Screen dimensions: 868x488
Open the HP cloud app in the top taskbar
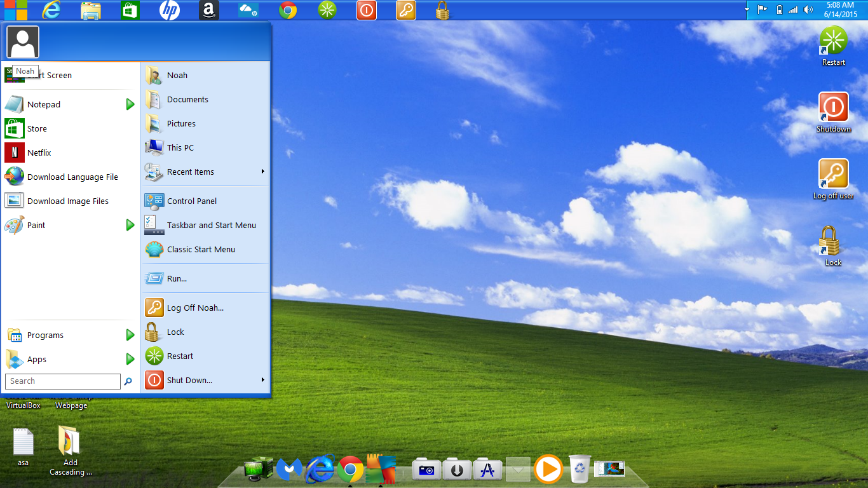tap(248, 10)
